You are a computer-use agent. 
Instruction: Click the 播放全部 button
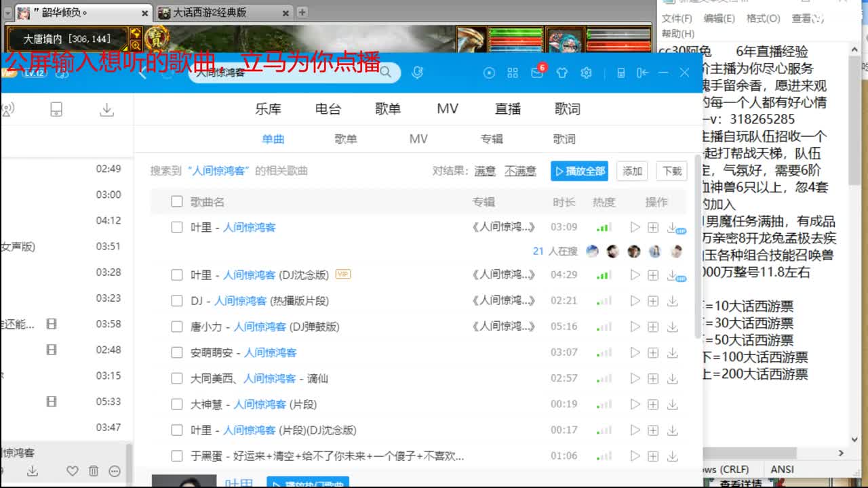tap(580, 171)
